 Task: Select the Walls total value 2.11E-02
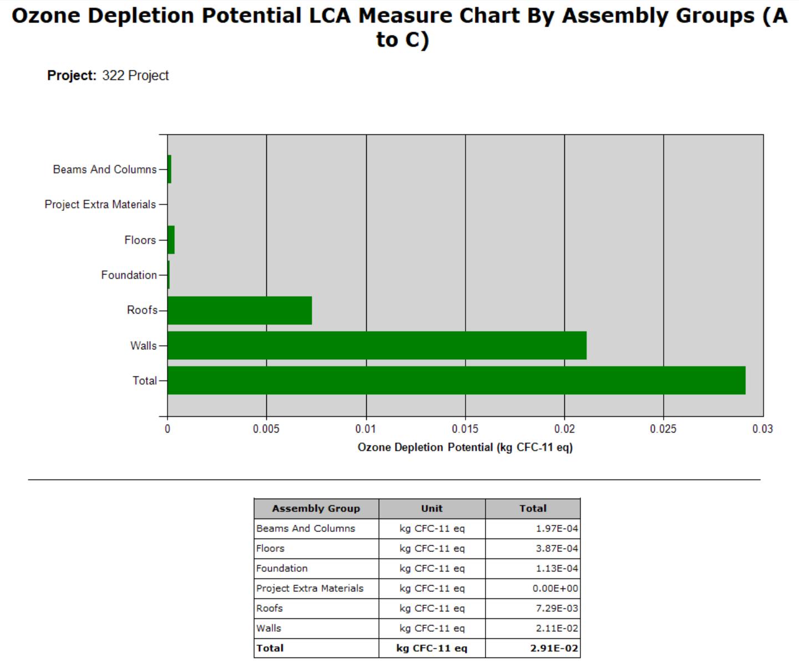pyautogui.click(x=557, y=628)
